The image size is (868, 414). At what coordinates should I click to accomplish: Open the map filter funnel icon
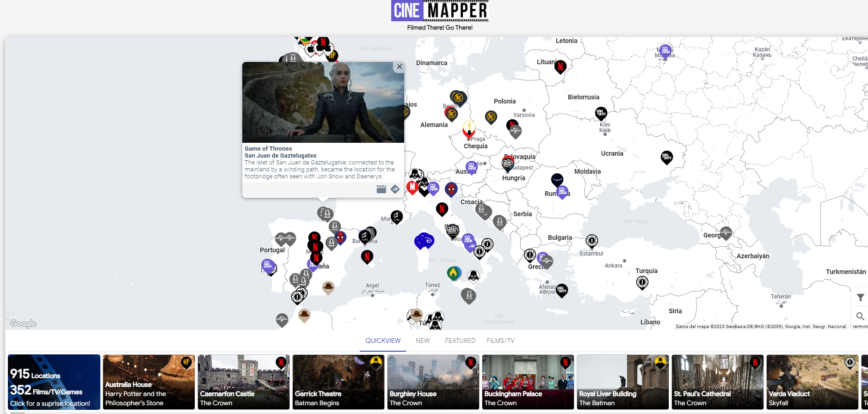point(860,298)
